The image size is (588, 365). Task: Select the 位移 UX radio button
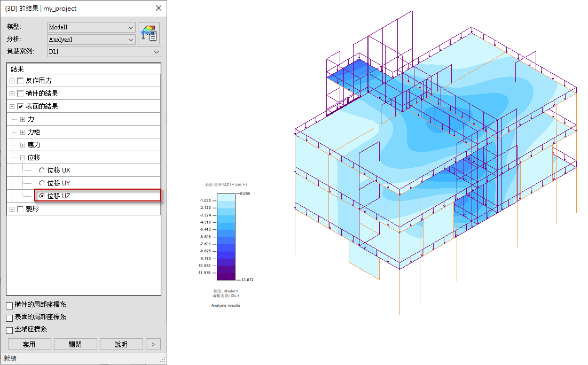[42, 170]
